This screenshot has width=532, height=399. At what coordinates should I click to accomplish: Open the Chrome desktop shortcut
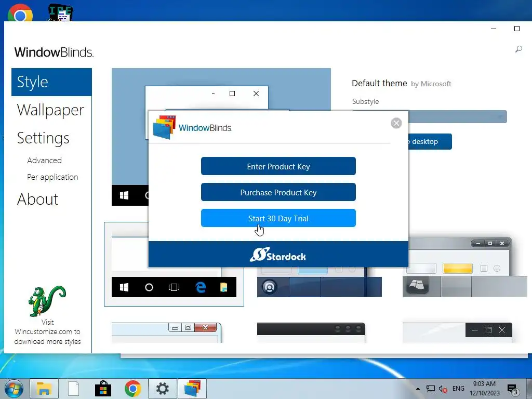point(20,13)
